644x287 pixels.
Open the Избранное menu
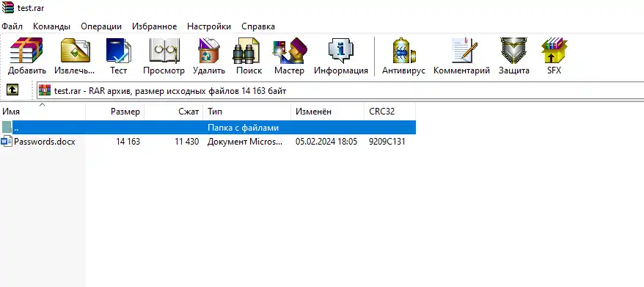click(155, 26)
